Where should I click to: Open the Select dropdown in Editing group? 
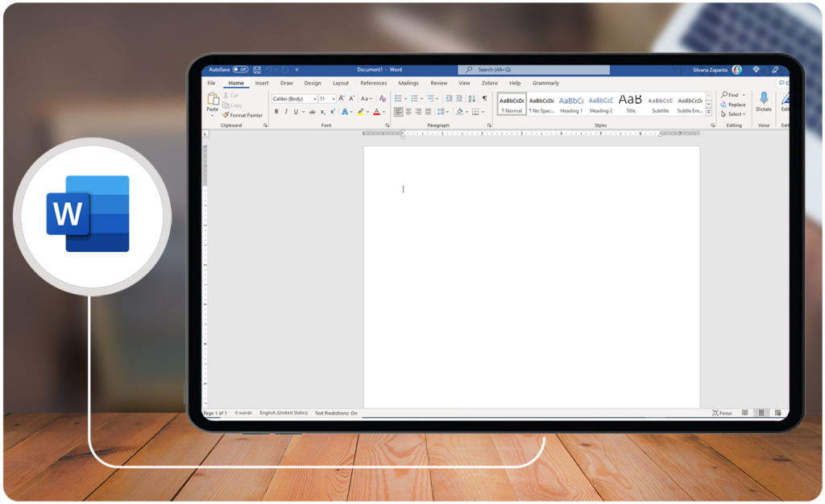click(733, 114)
